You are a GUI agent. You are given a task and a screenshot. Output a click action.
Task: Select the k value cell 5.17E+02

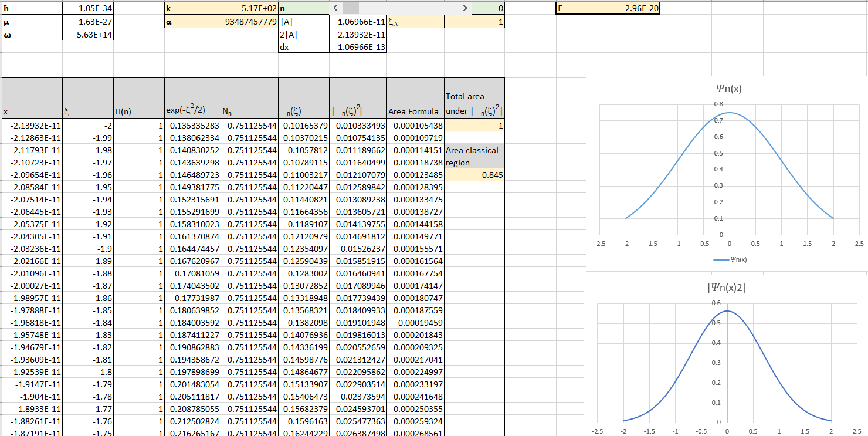[x=250, y=8]
